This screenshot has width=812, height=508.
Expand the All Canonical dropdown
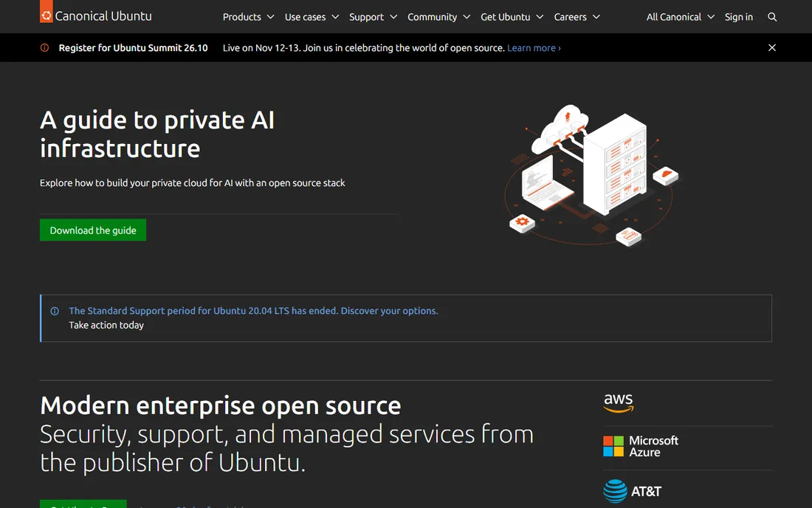pos(681,17)
